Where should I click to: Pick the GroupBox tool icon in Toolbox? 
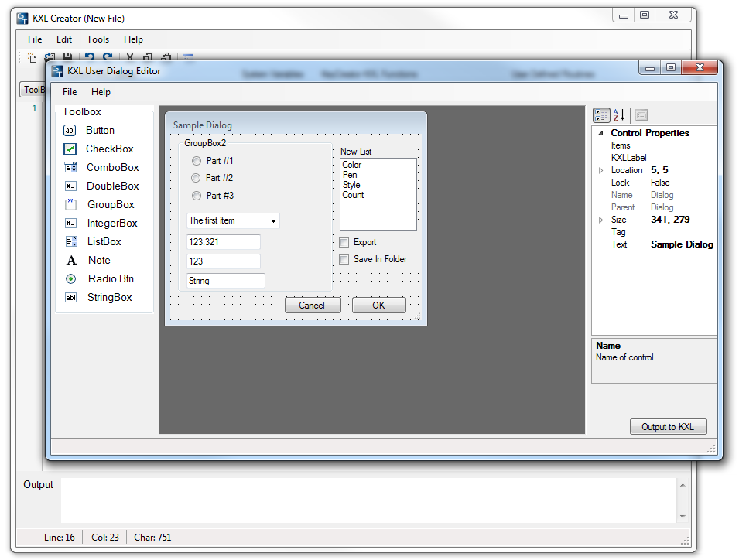(x=70, y=205)
